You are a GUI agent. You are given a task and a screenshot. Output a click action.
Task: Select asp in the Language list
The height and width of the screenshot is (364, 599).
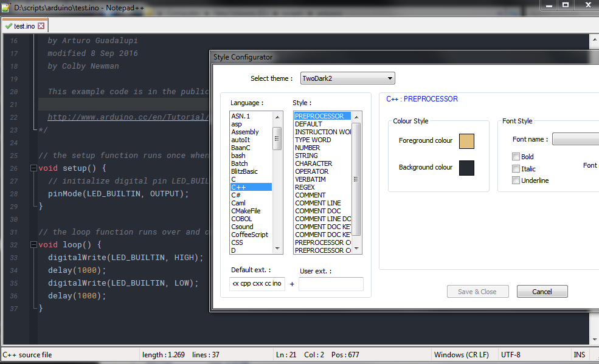(x=237, y=124)
